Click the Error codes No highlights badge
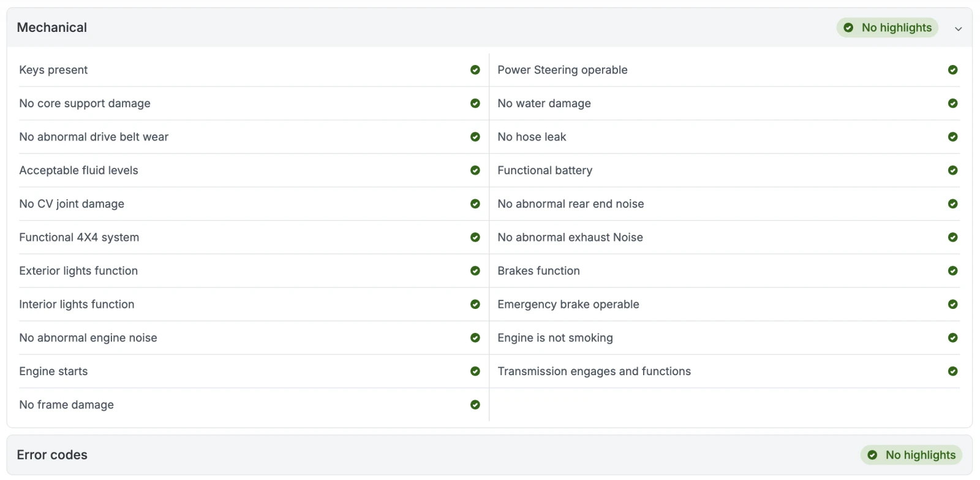Viewport: 980px width, 480px height. pos(911,455)
